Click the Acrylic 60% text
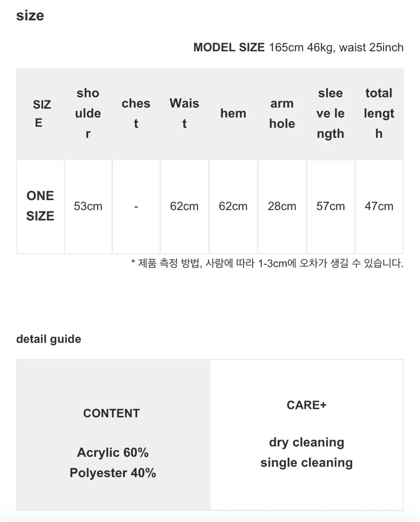Image resolution: width=420 pixels, height=522 pixels. click(113, 453)
